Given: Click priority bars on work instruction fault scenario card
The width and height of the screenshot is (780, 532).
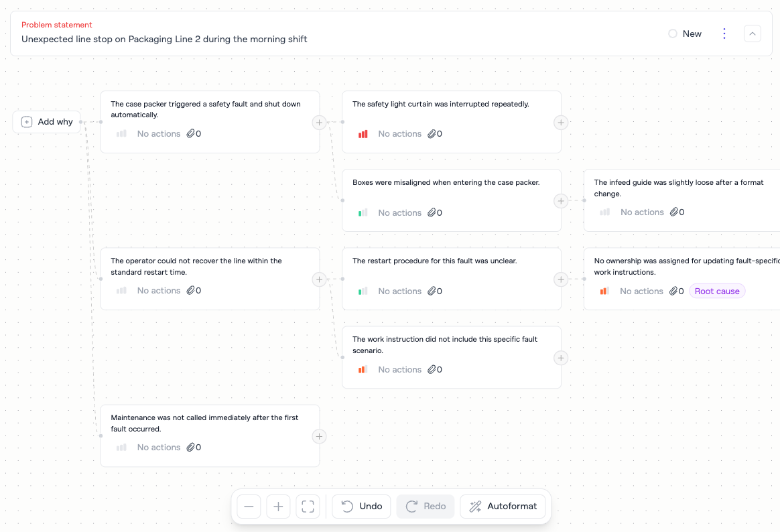Looking at the screenshot, I should pyautogui.click(x=363, y=370).
